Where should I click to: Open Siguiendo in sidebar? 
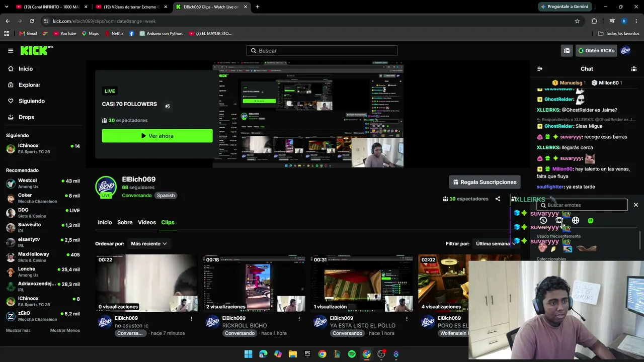point(43,101)
